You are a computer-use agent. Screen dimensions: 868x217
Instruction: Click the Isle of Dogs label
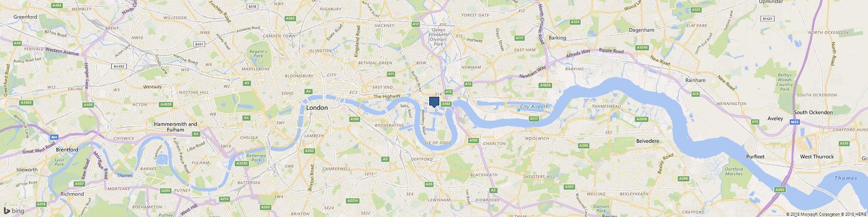click(x=437, y=143)
